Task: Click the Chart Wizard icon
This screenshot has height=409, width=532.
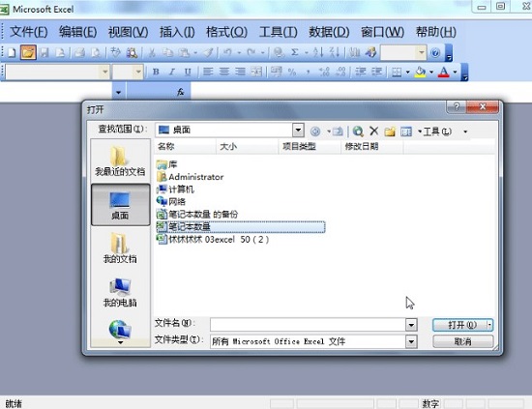Action: pyautogui.click(x=355, y=53)
